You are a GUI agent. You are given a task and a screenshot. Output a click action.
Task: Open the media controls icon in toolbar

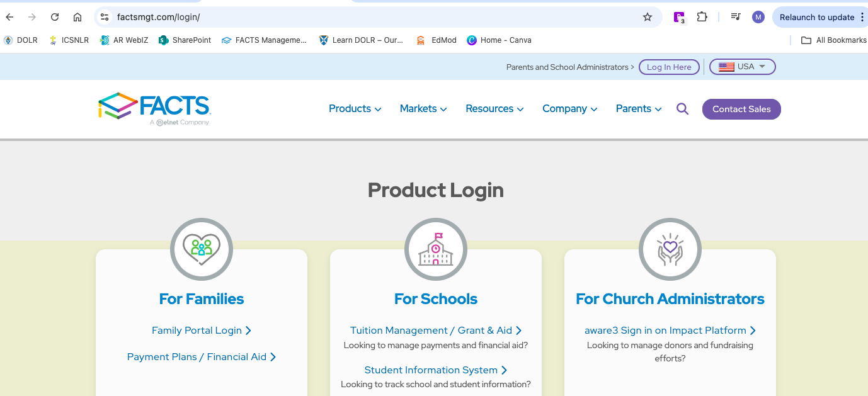pyautogui.click(x=735, y=17)
